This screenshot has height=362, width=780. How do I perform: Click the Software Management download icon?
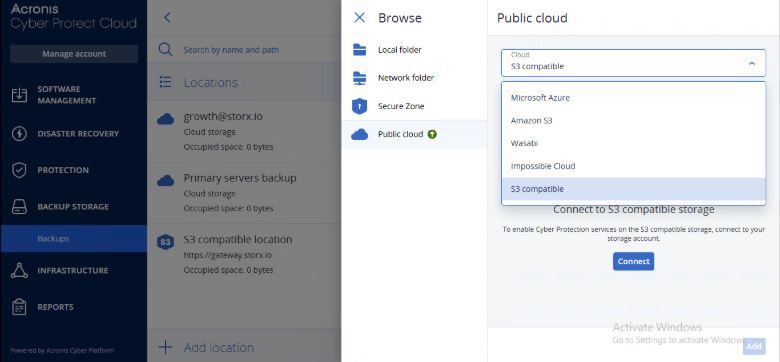tap(19, 95)
